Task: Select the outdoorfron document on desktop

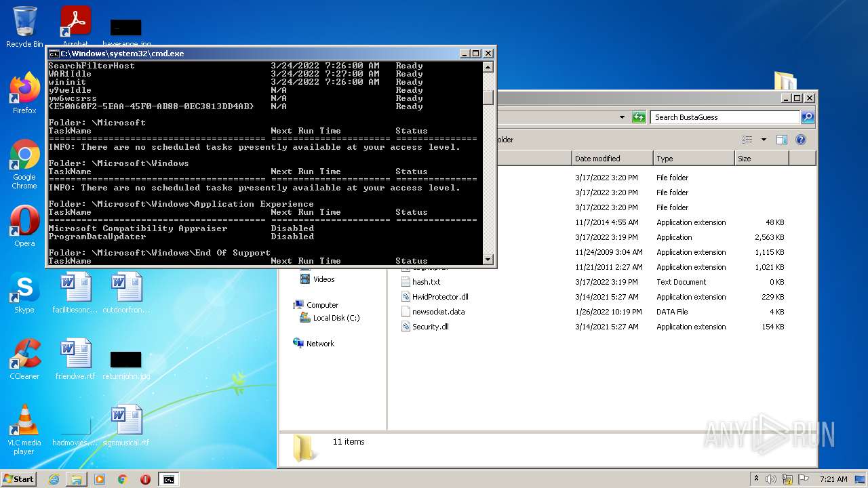Action: click(x=126, y=293)
